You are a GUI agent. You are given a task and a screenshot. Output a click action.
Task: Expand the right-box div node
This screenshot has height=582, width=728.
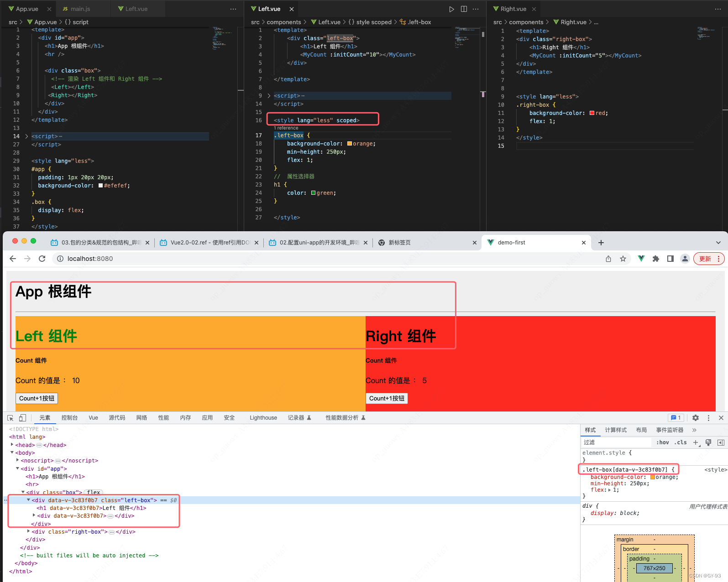(x=28, y=531)
